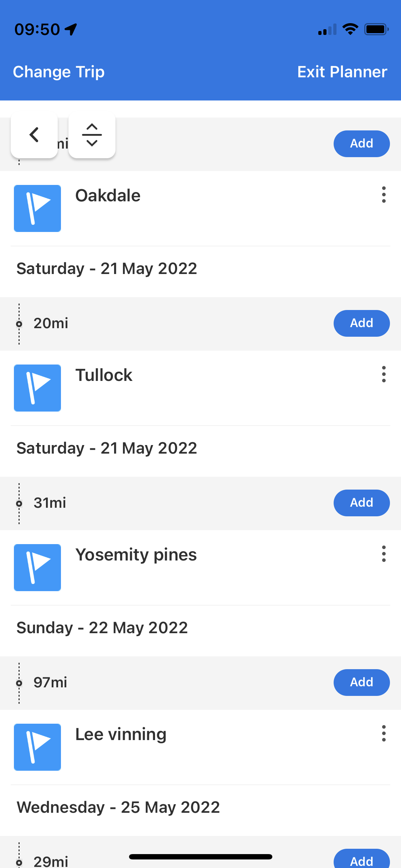The width and height of the screenshot is (401, 868).
Task: Tap the Yosemity pines flag icon
Action: (37, 568)
